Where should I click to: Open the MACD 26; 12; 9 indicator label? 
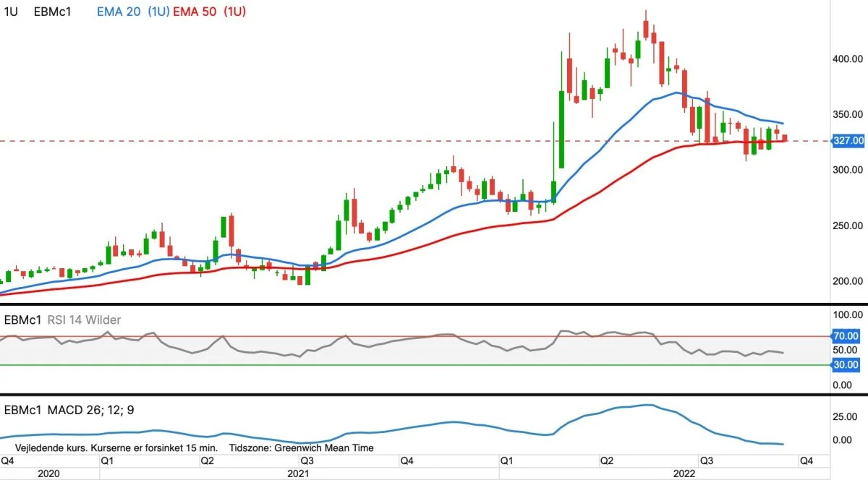(x=90, y=410)
